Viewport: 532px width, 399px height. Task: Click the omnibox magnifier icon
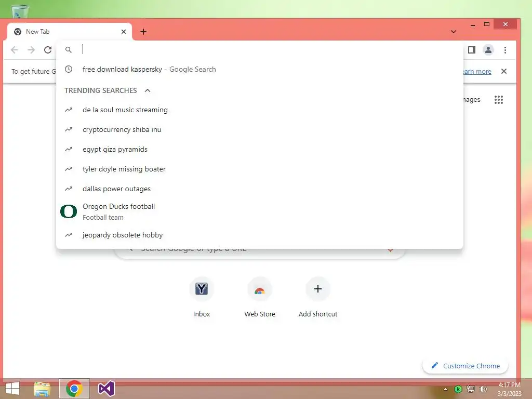pyautogui.click(x=69, y=50)
